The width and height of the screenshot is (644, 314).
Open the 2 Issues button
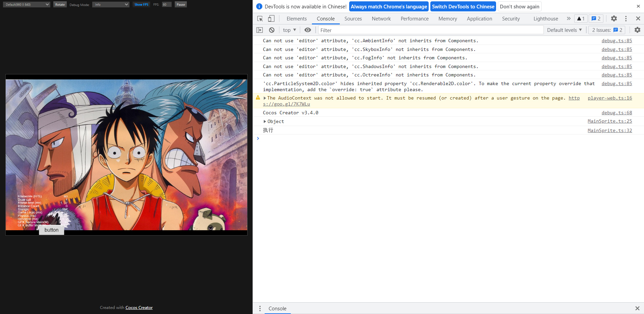607,30
